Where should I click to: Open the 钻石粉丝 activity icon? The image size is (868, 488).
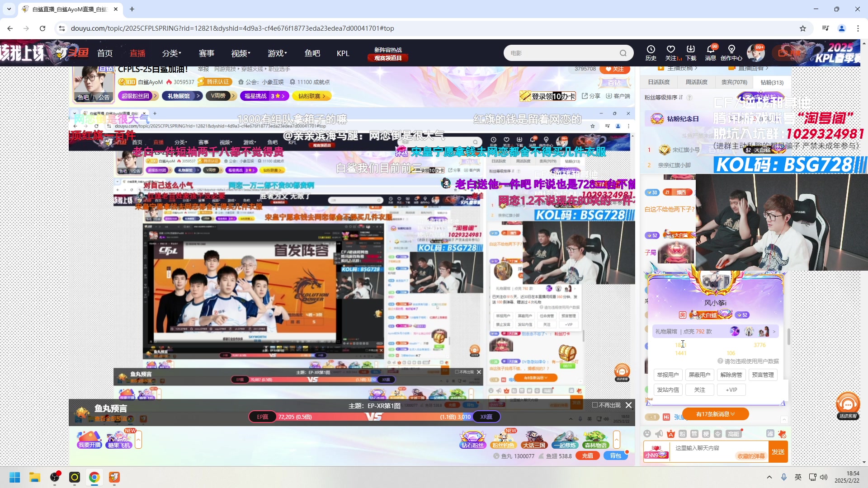473,440
